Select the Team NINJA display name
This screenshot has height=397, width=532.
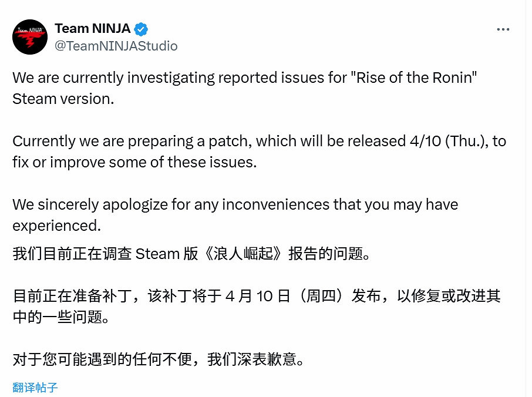(92, 28)
